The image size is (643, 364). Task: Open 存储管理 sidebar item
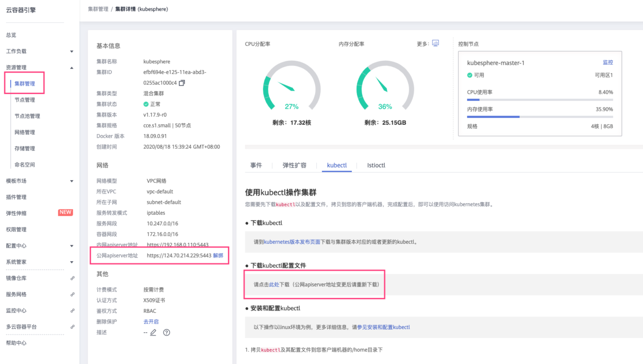(25, 148)
